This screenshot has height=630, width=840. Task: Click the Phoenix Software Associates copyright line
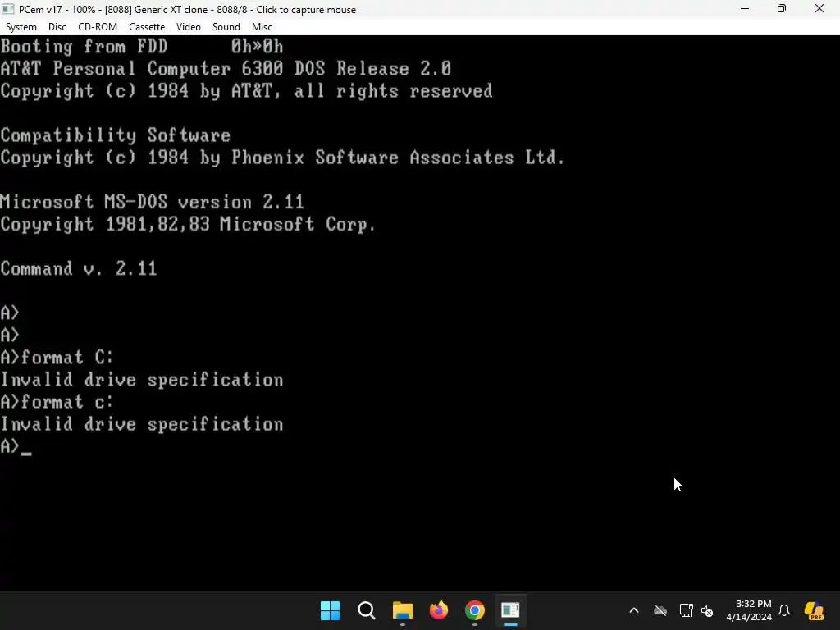tap(283, 157)
